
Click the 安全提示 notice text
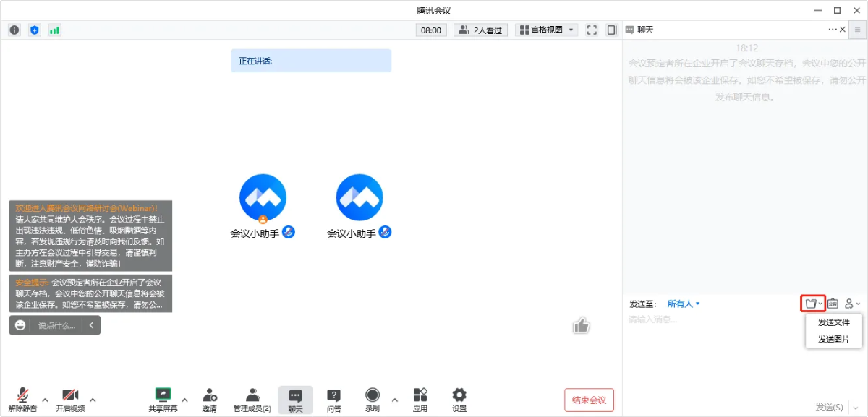pyautogui.click(x=90, y=293)
